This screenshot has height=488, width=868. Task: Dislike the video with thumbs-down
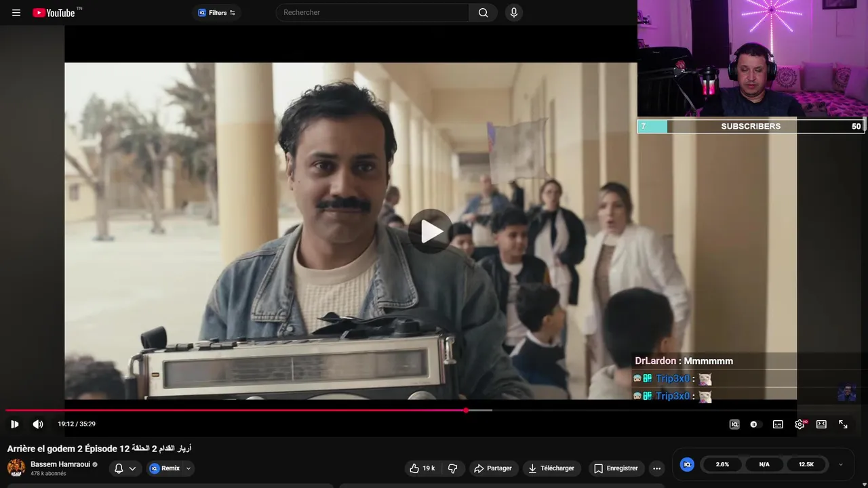tap(453, 468)
